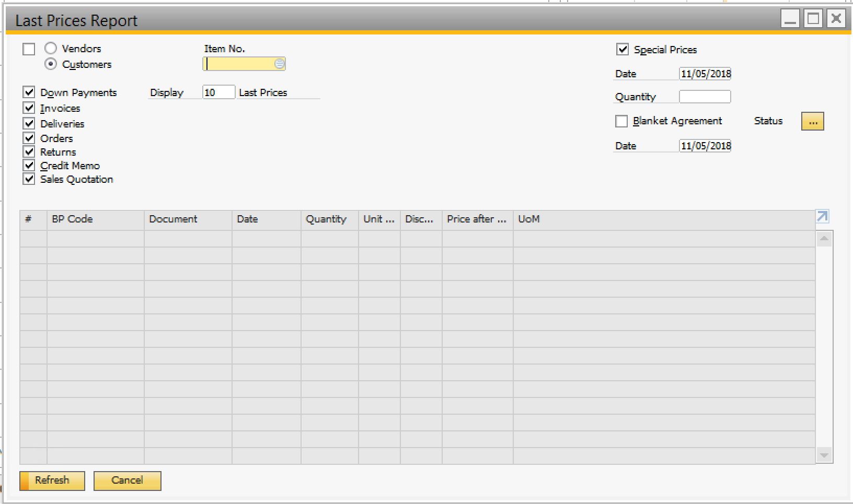
Task: Select the Vendors radio button
Action: click(x=51, y=49)
